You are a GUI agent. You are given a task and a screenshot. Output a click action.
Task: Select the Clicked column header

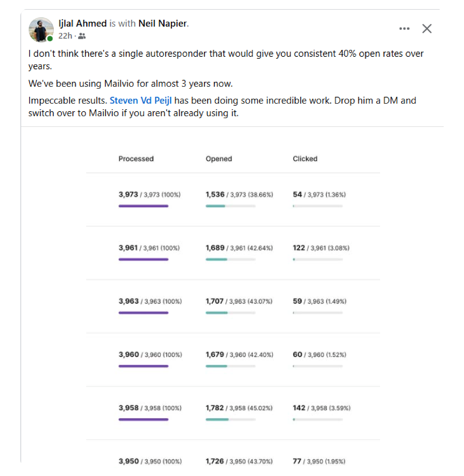pyautogui.click(x=305, y=159)
